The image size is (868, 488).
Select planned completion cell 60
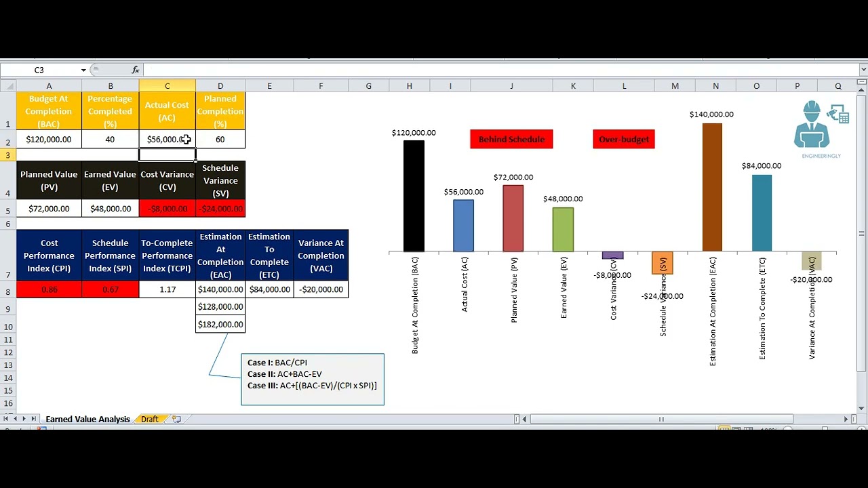click(220, 139)
